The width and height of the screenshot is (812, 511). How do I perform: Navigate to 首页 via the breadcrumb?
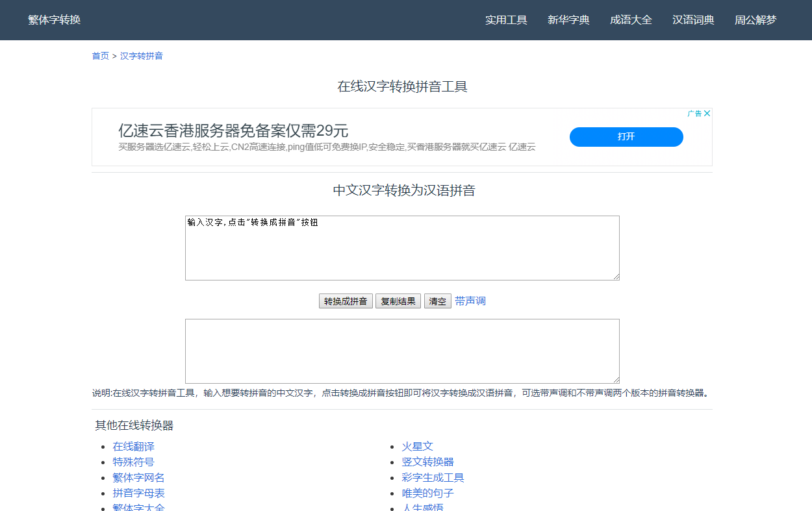pos(100,56)
